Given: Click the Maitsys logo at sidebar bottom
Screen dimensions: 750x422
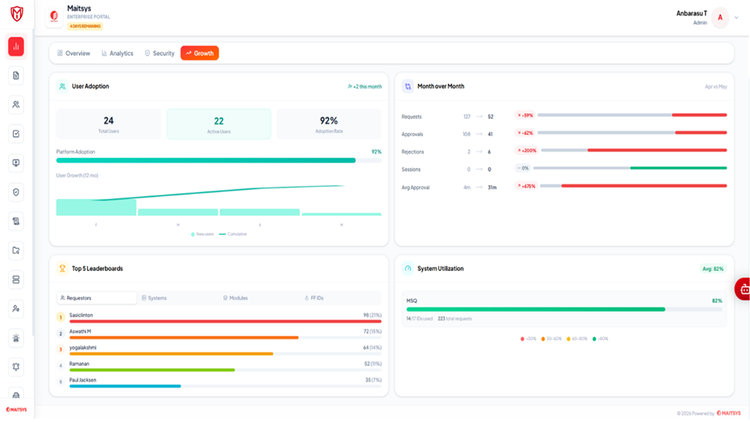Looking at the screenshot, I should pyautogui.click(x=16, y=410).
